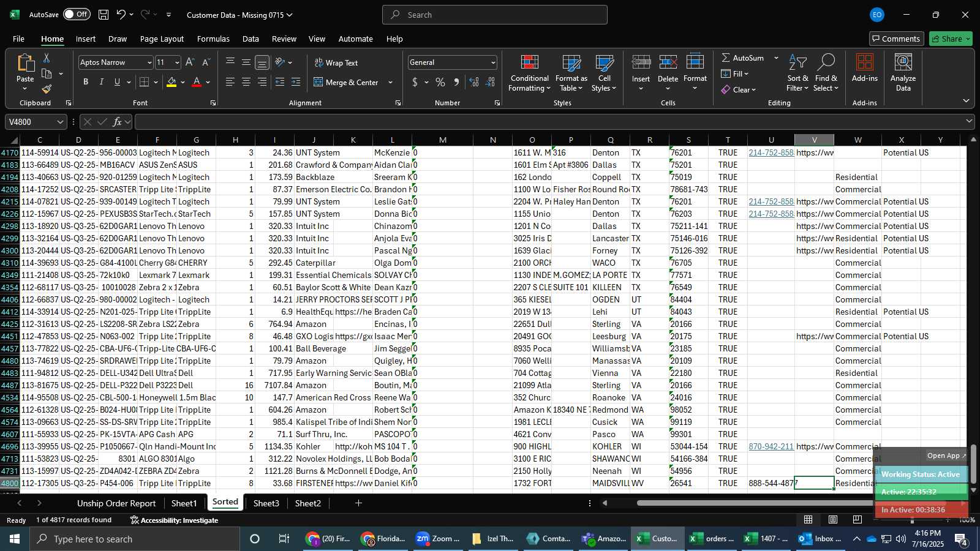Open the File menu
980x551 pixels.
pos(19,39)
